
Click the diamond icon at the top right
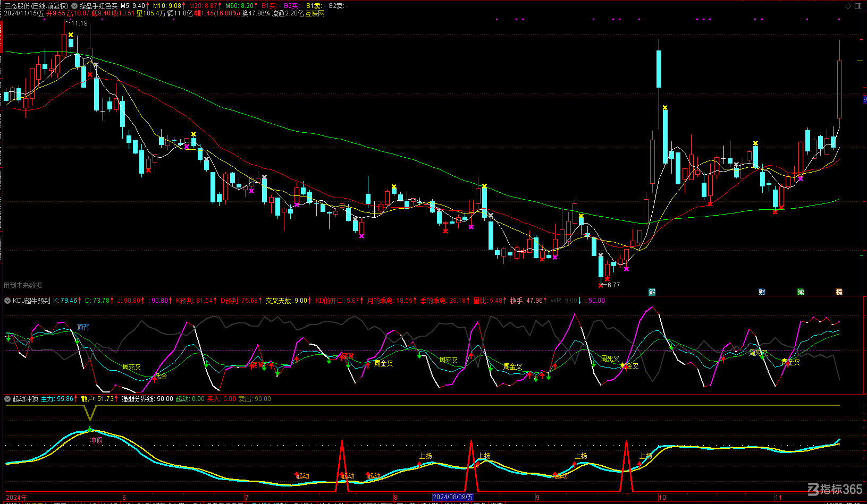click(x=848, y=6)
